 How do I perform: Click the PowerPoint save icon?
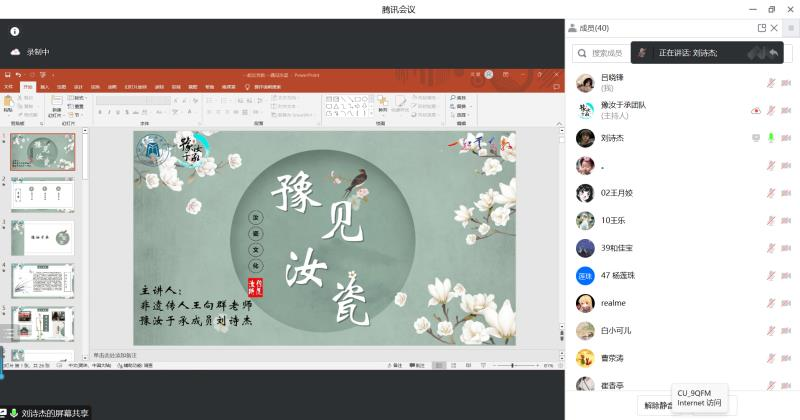pyautogui.click(x=7, y=75)
